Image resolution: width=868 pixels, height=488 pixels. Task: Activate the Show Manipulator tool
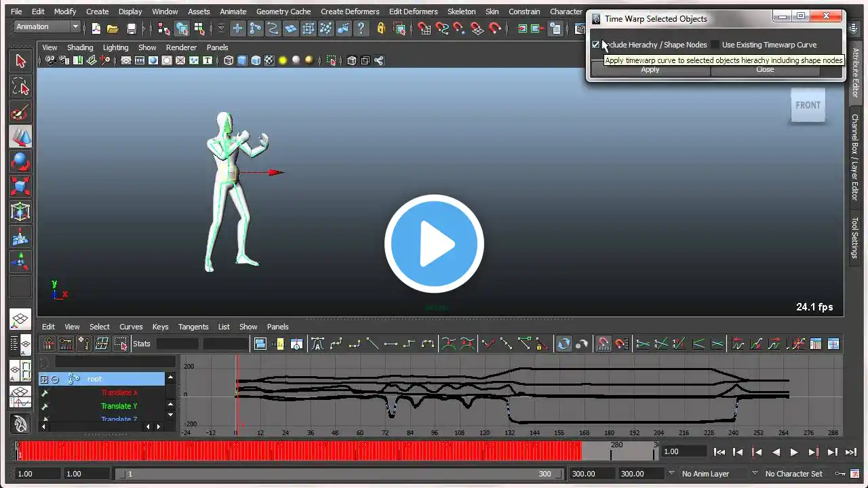pos(20,262)
